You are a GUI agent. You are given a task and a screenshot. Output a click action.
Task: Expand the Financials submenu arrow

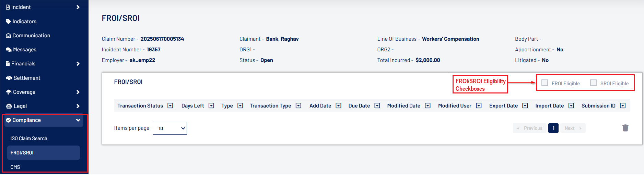coord(78,64)
